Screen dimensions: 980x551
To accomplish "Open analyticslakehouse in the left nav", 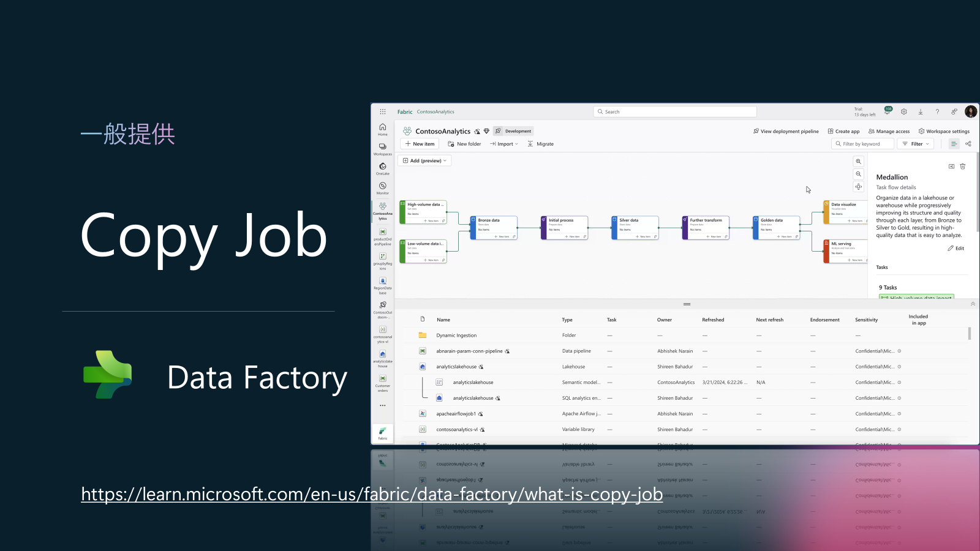I will point(383,359).
